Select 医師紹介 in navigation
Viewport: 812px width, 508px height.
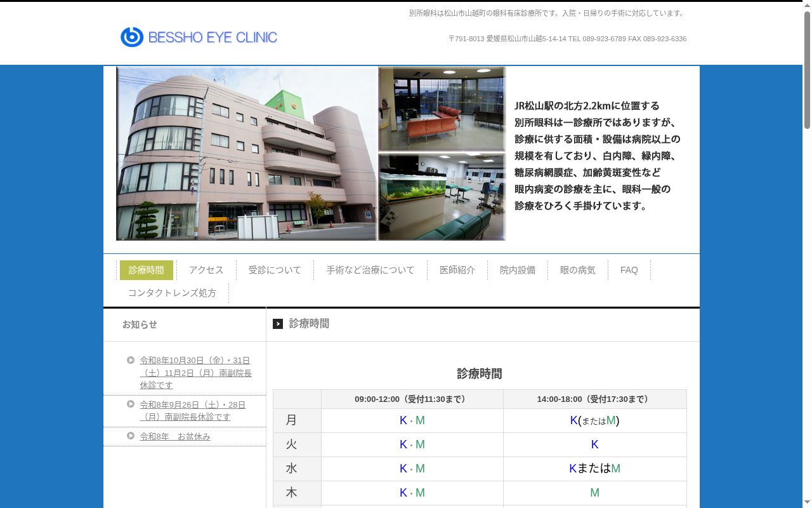[457, 270]
